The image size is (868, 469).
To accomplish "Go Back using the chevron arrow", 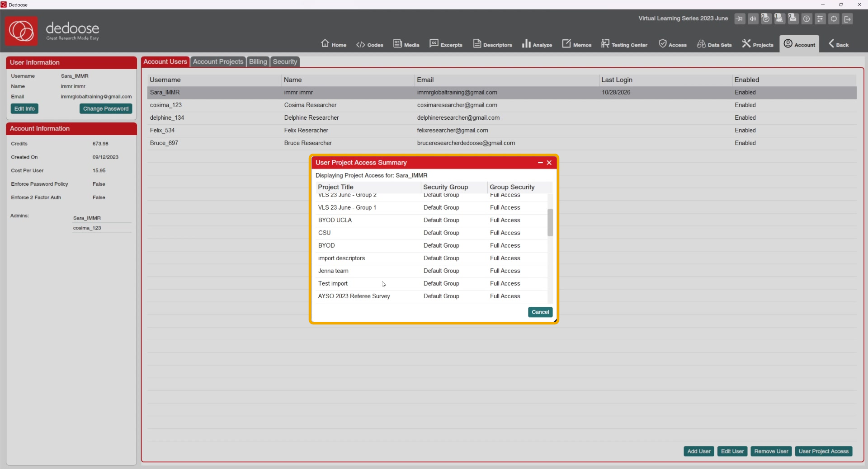I will [839, 44].
